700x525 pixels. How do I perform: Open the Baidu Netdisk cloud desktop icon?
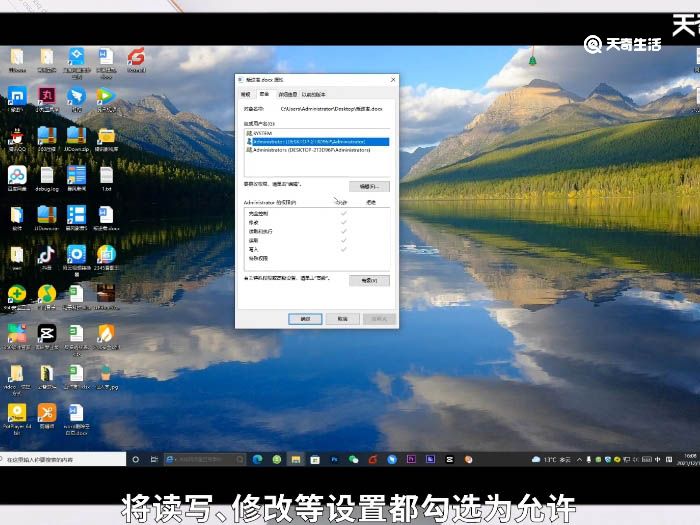(17, 177)
